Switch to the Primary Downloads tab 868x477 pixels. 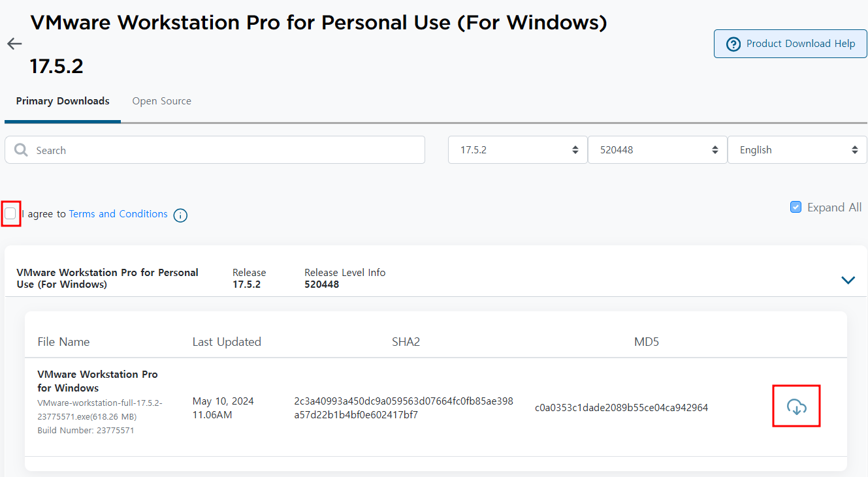(x=63, y=101)
